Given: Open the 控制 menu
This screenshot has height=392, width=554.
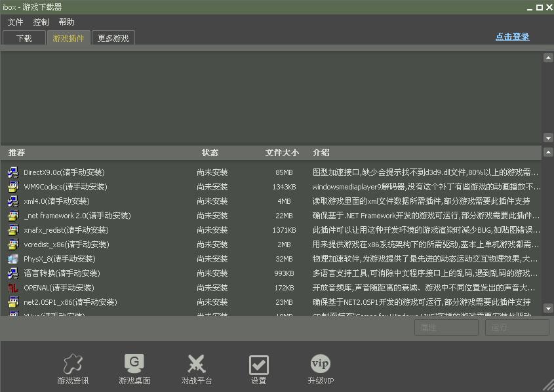Looking at the screenshot, I should tap(41, 22).
